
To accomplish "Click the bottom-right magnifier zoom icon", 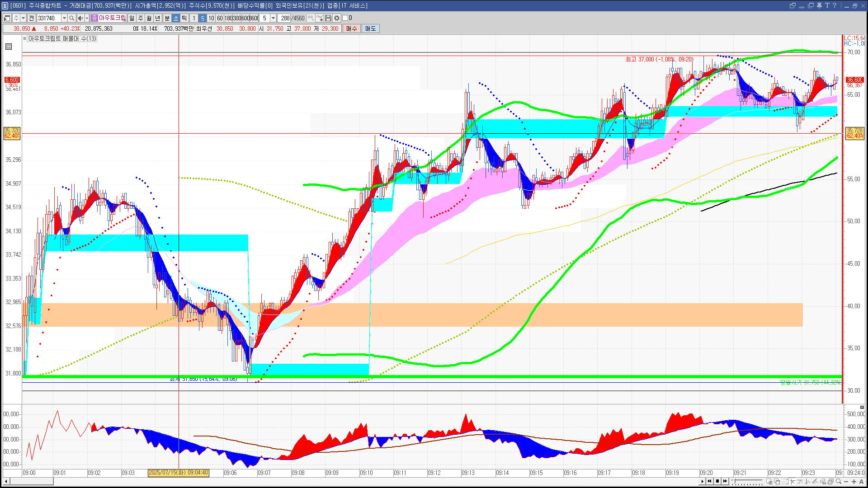I will [839, 482].
